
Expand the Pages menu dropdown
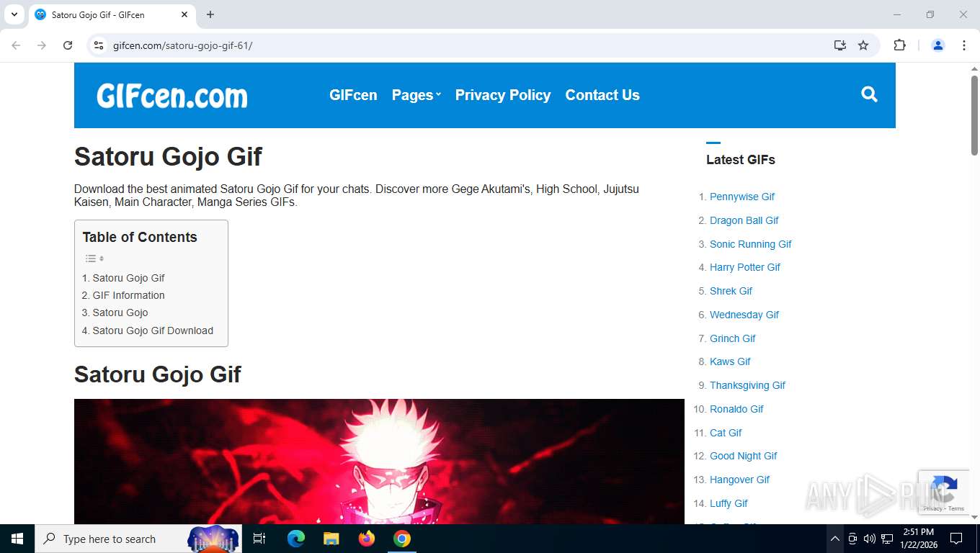(x=416, y=95)
